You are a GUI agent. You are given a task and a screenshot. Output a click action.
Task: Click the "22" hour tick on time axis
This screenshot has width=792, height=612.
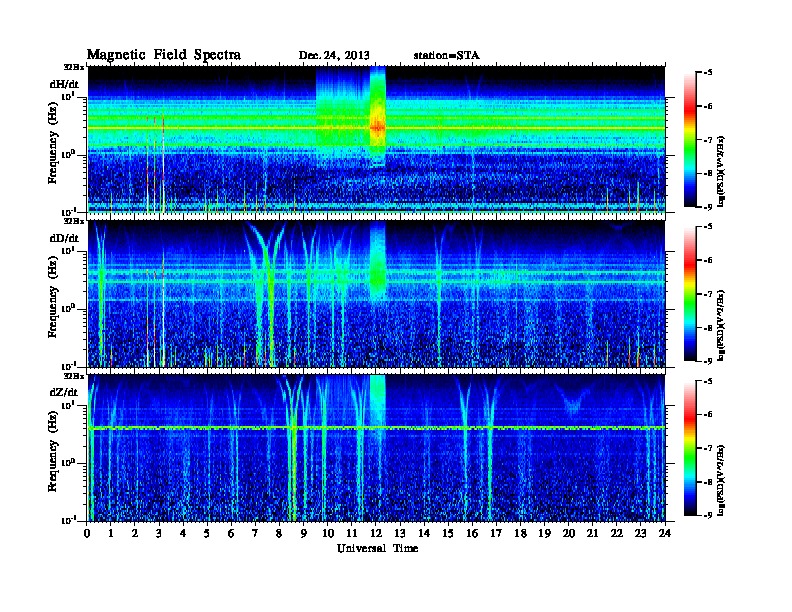tap(617, 533)
